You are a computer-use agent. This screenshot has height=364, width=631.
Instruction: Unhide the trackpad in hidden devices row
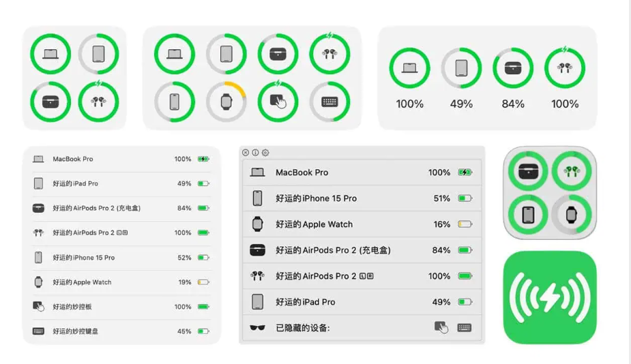pos(441,328)
